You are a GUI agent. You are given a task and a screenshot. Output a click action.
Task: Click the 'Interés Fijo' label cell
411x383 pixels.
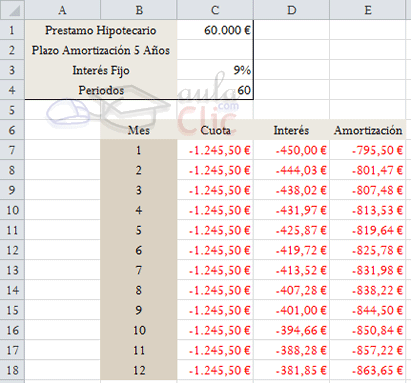pyautogui.click(x=101, y=70)
